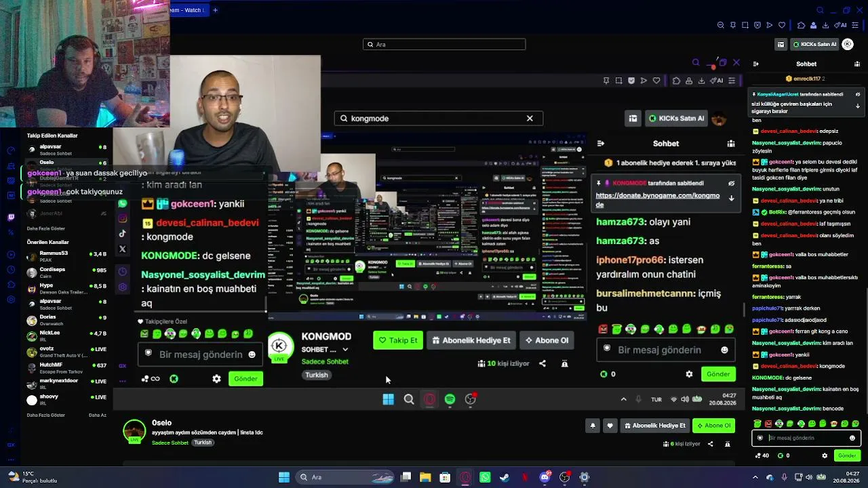The height and width of the screenshot is (488, 868).
Task: Open markynextdoor from recommended channels
Action: tap(67, 383)
